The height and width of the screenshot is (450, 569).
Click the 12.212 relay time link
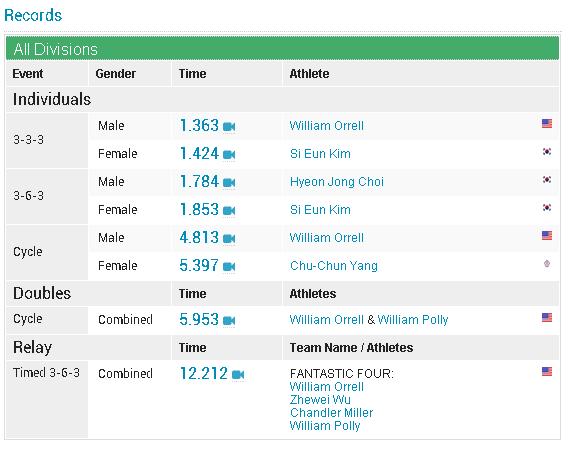[204, 373]
